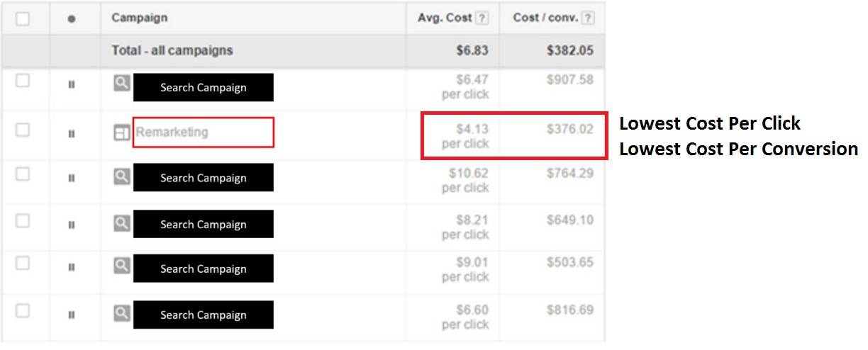Open the Search Campaign costing $8.21 per click
The height and width of the screenshot is (350, 868).
click(x=204, y=224)
